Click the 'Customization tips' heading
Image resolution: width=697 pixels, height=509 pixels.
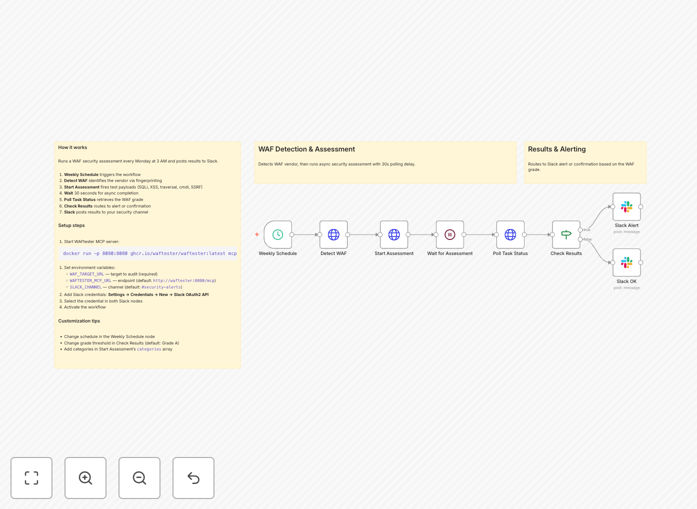coord(79,321)
